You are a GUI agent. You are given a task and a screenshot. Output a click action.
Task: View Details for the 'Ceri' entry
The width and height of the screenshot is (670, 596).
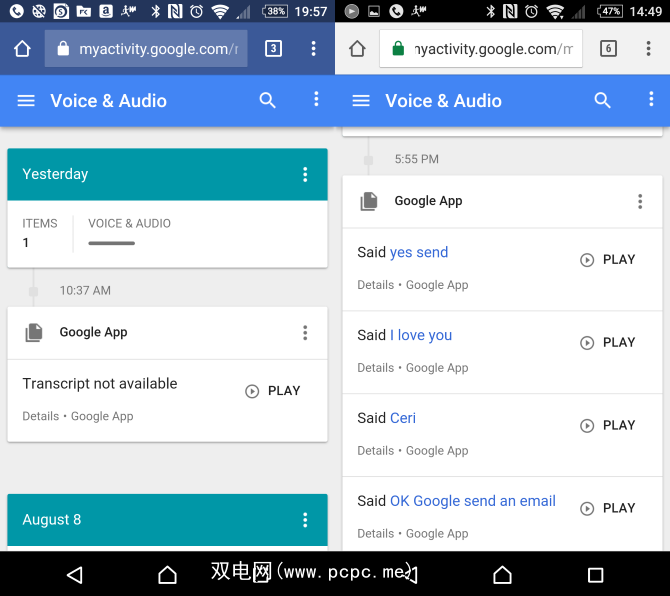pos(376,451)
